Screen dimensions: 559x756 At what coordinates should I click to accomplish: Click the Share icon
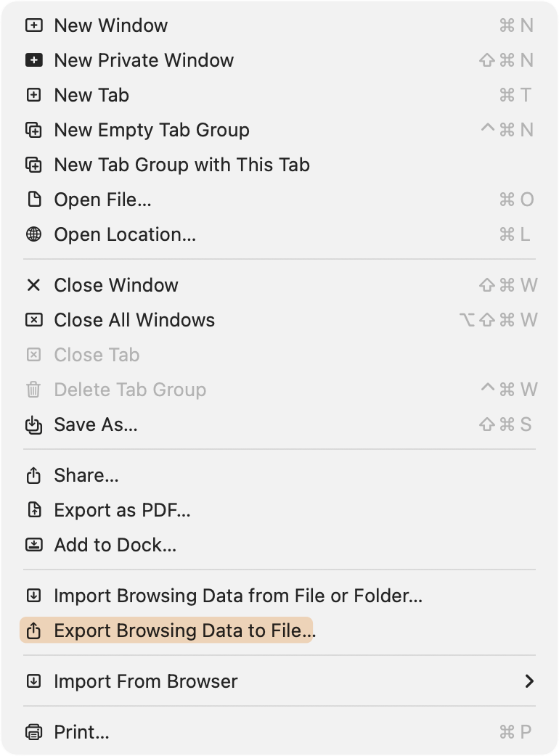coord(33,476)
